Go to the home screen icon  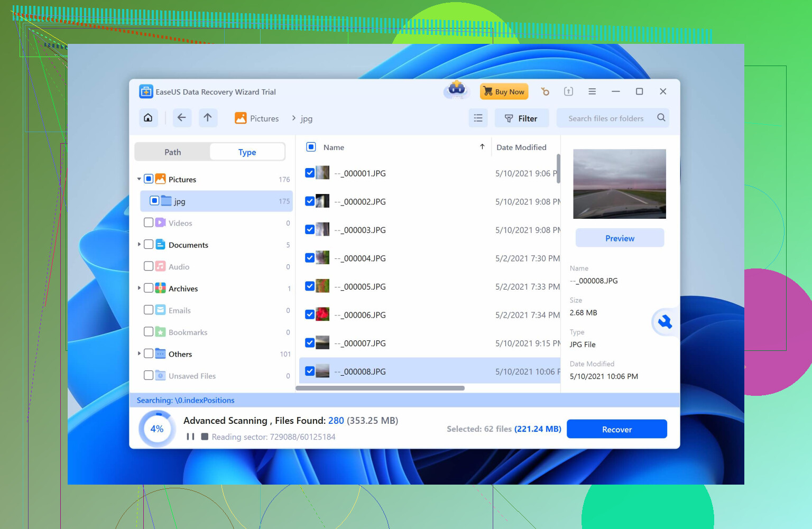(148, 118)
